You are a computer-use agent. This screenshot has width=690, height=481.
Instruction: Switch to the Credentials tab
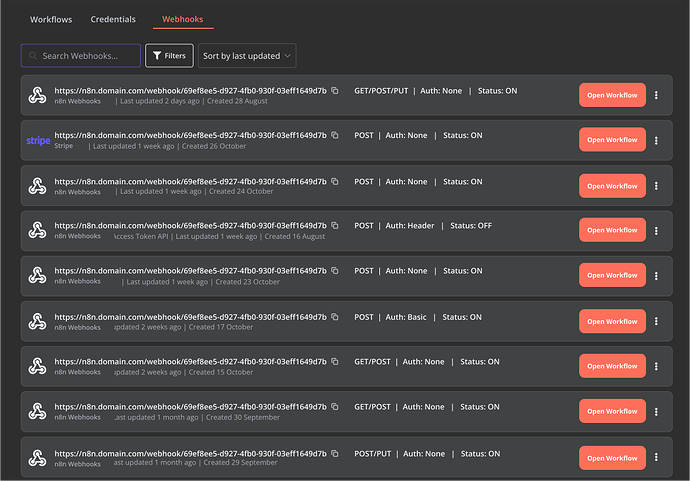point(113,19)
